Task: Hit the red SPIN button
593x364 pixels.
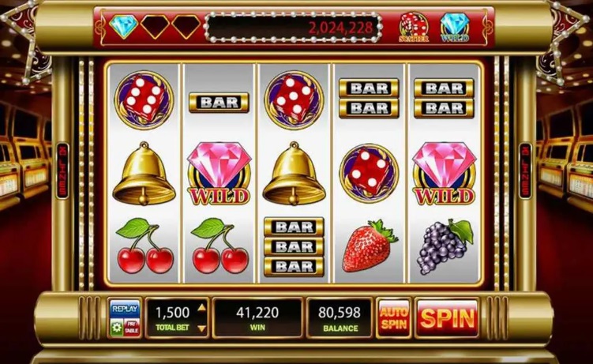Action: coord(447,318)
